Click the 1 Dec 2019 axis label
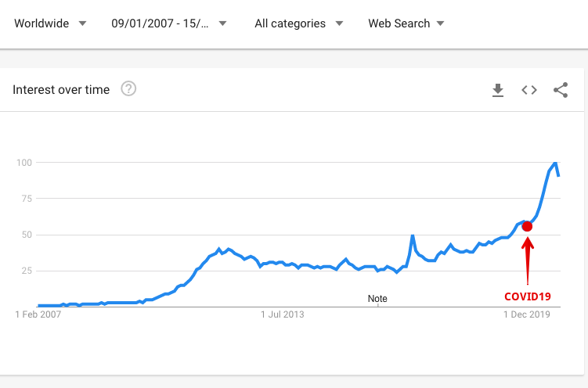This screenshot has height=388, width=588. point(527,314)
